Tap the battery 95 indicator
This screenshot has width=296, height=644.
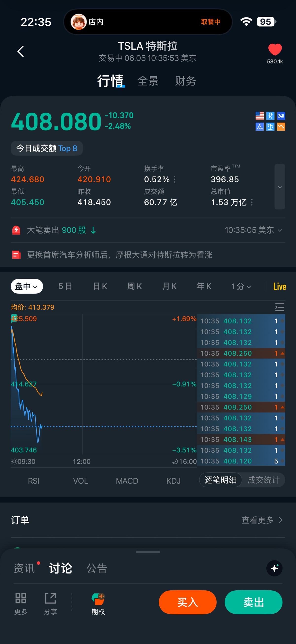266,22
